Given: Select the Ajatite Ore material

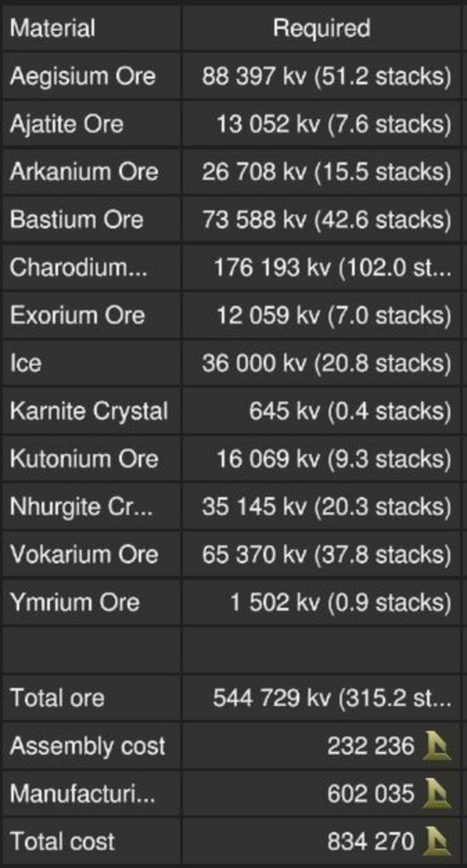Looking at the screenshot, I should point(66,124).
